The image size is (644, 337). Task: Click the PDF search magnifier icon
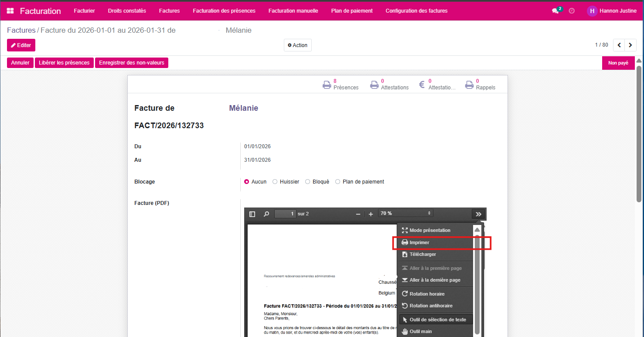[x=266, y=214]
